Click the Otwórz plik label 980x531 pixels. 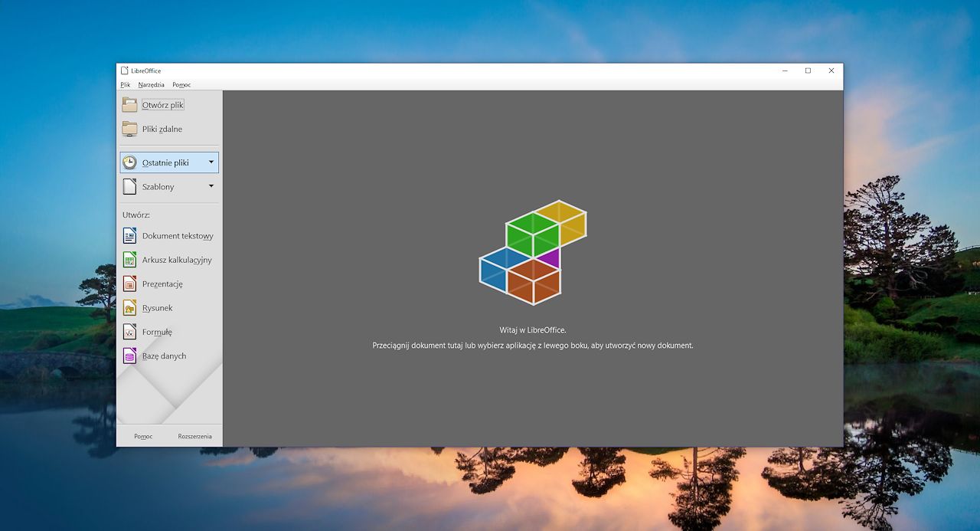point(163,105)
